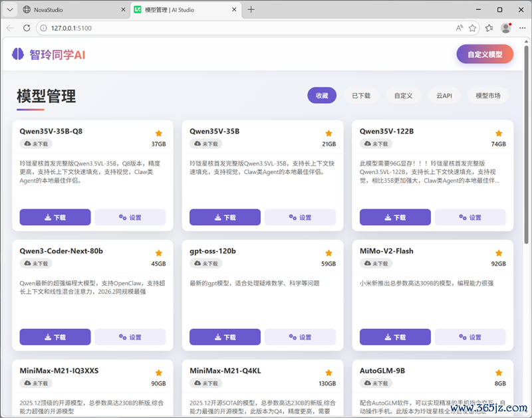Close the NovaStudio browser tab

click(x=123, y=10)
